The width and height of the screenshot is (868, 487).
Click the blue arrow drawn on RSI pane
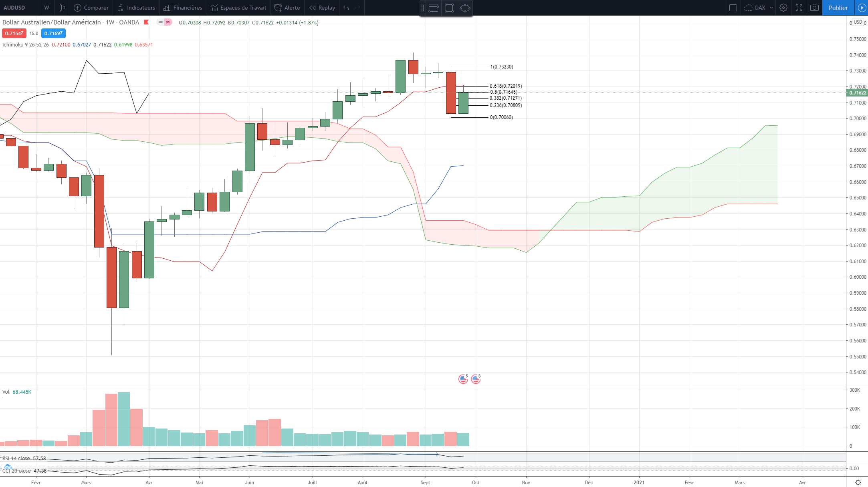click(350, 454)
